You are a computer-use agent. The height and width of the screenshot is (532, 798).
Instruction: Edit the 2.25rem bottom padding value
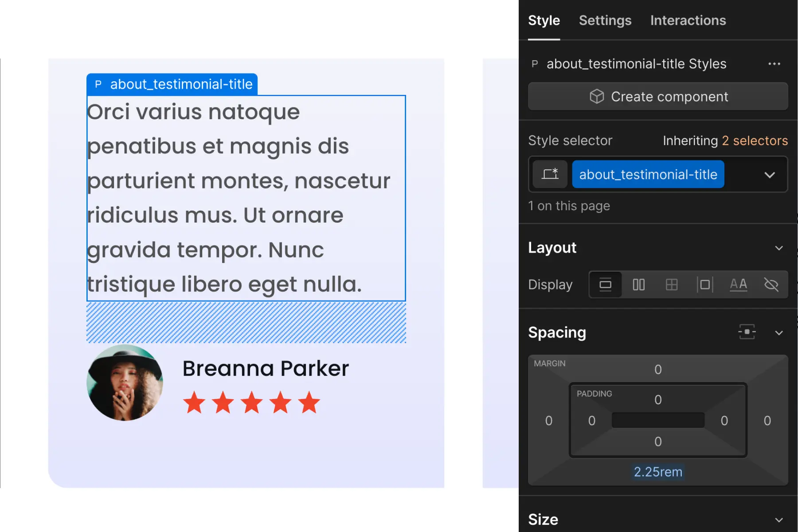657,472
